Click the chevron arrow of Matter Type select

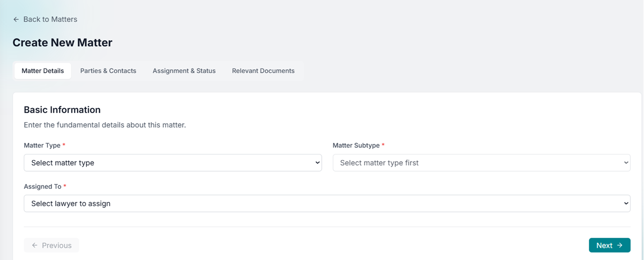(317, 163)
